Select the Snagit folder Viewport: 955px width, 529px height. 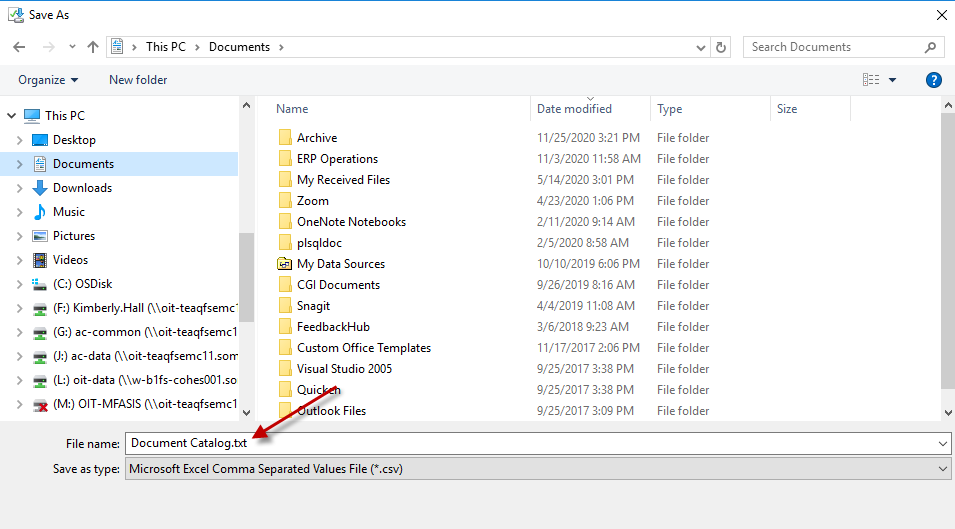click(313, 306)
